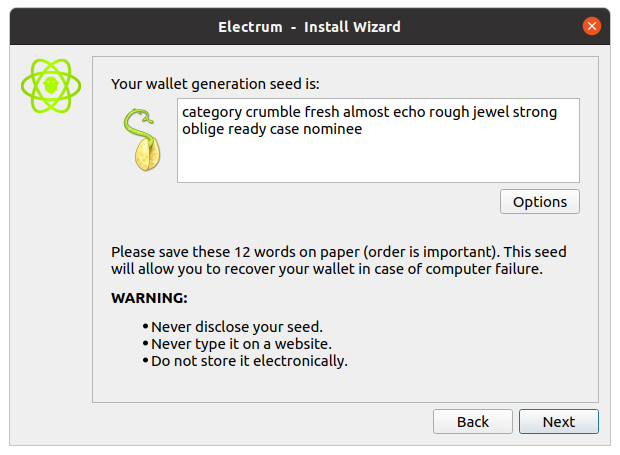Click the "Never disclose your seed." line
This screenshot has width=620, height=455.
pyautogui.click(x=237, y=327)
